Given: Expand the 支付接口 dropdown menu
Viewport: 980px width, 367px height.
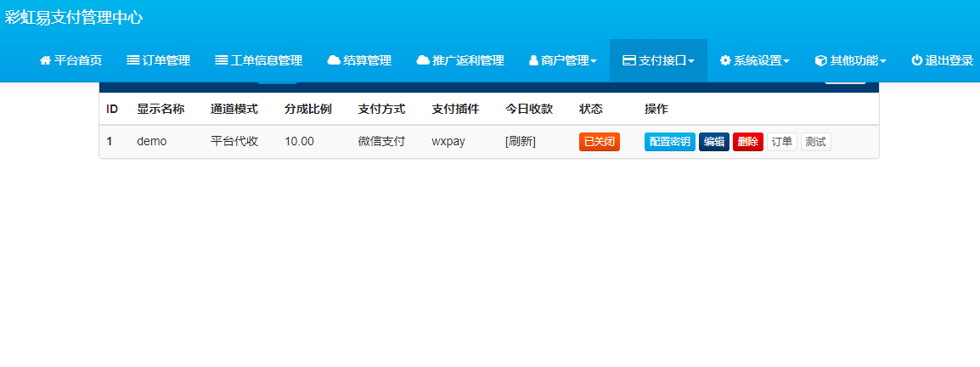Looking at the screenshot, I should (658, 60).
